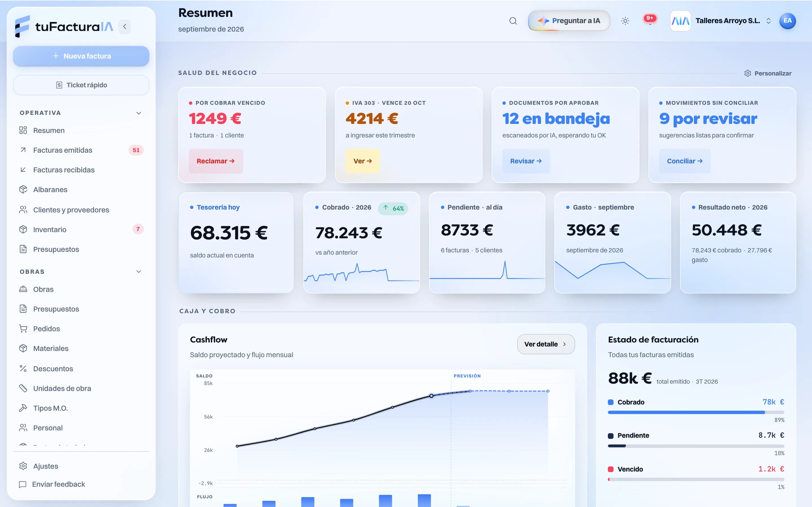
Task: Click the Pedidos cart icon
Action: 23,329
